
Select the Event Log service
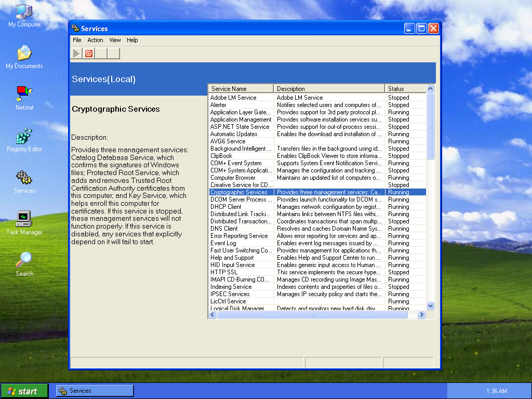pos(317,243)
